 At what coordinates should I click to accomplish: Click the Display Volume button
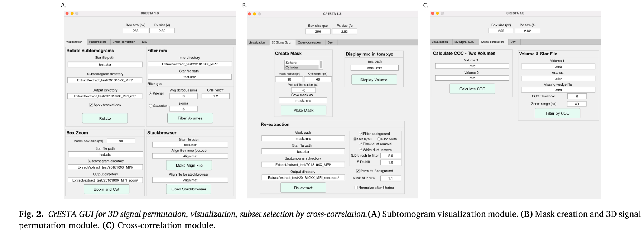pos(374,80)
